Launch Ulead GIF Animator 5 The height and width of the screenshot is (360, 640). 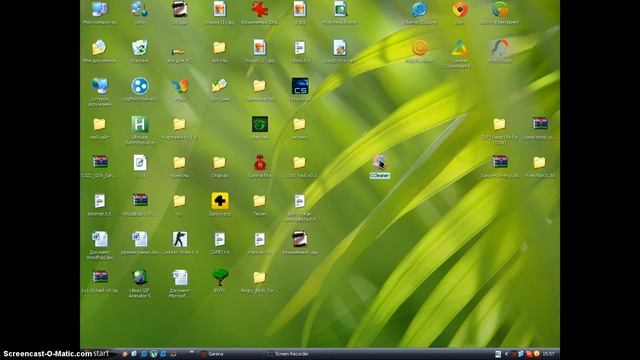(140, 278)
